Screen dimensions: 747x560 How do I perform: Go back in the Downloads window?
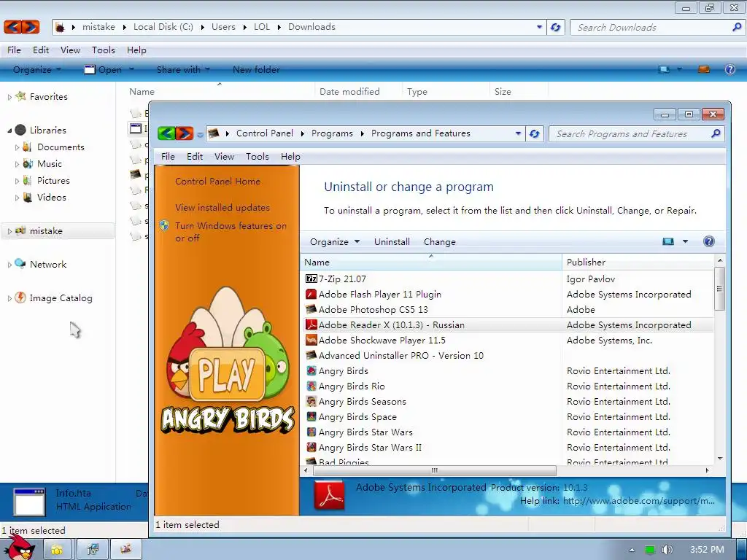pyautogui.click(x=13, y=27)
